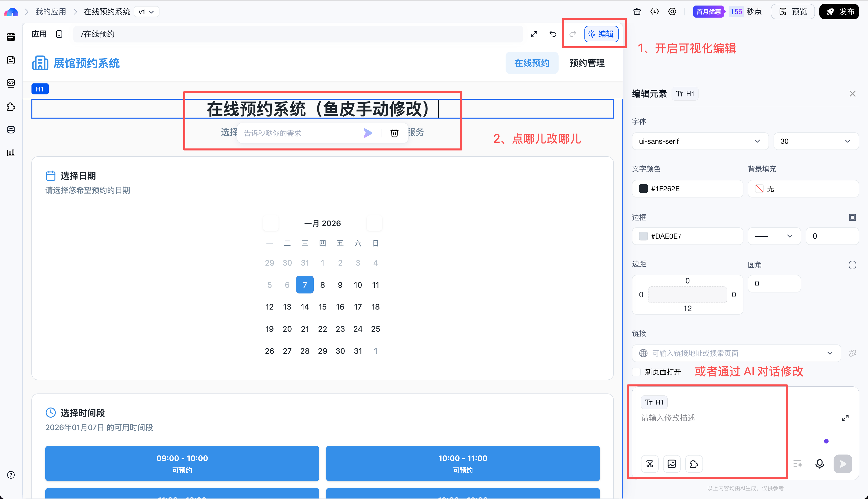Expand the v1 version dropdown
This screenshot has height=499, width=868.
tap(146, 12)
